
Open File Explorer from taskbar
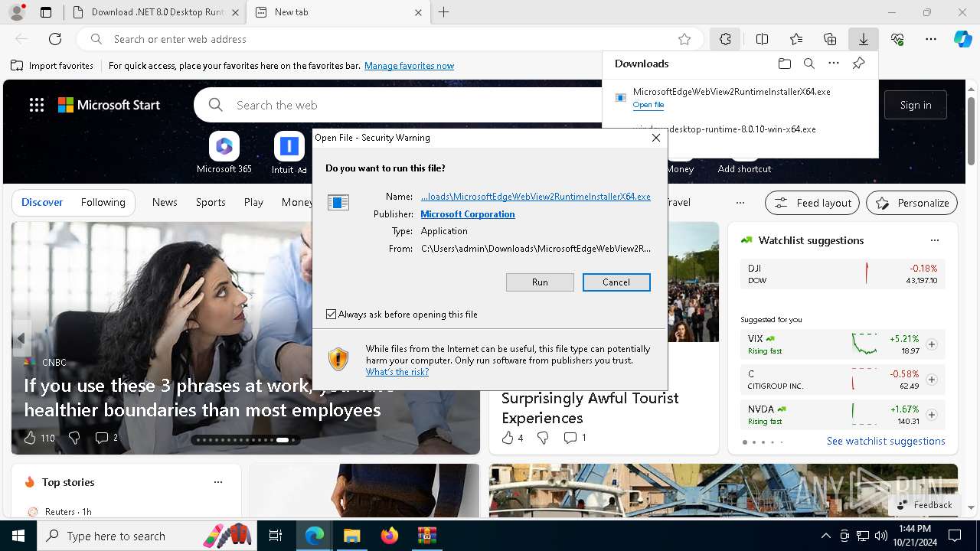(x=352, y=536)
